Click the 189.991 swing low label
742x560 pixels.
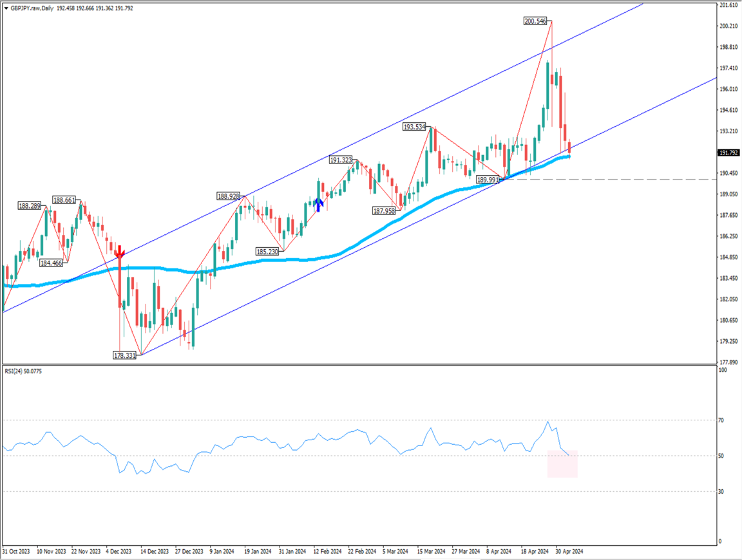(488, 180)
